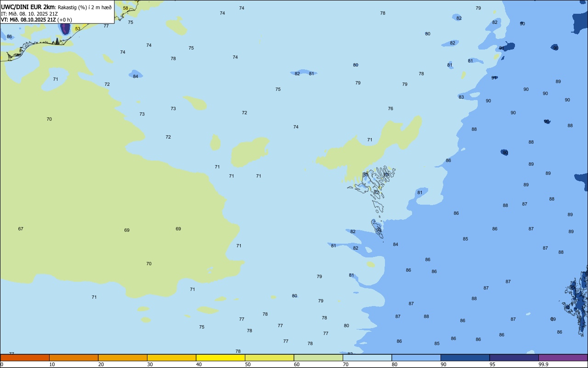Click the humidity value 58 near the coastline
588x368 pixels.
tap(125, 8)
